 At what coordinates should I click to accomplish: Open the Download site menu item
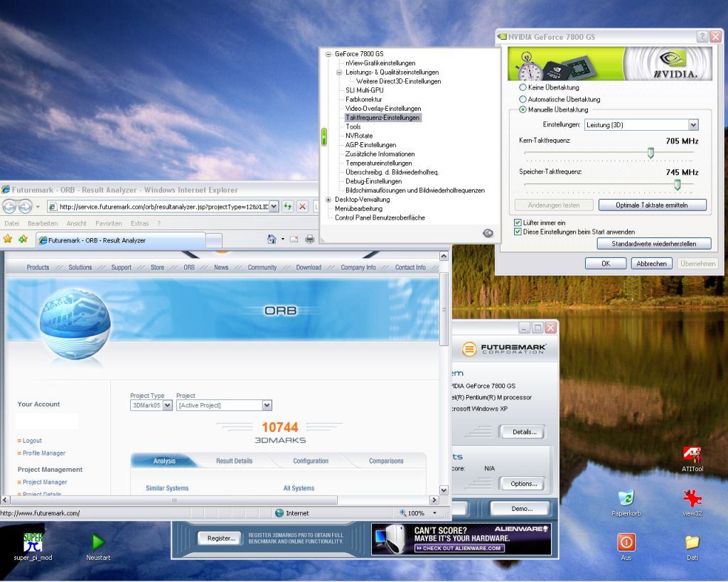point(309,267)
